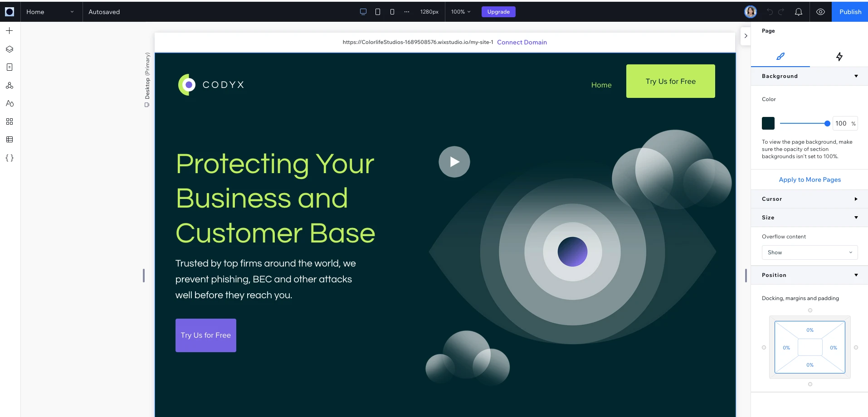Viewport: 868px width, 417px height.
Task: Click the Publish button
Action: click(x=850, y=12)
